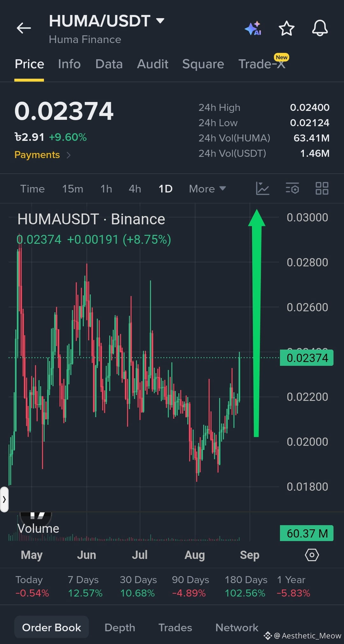Switch to the Network view
This screenshot has width=344, height=644.
coord(237,627)
